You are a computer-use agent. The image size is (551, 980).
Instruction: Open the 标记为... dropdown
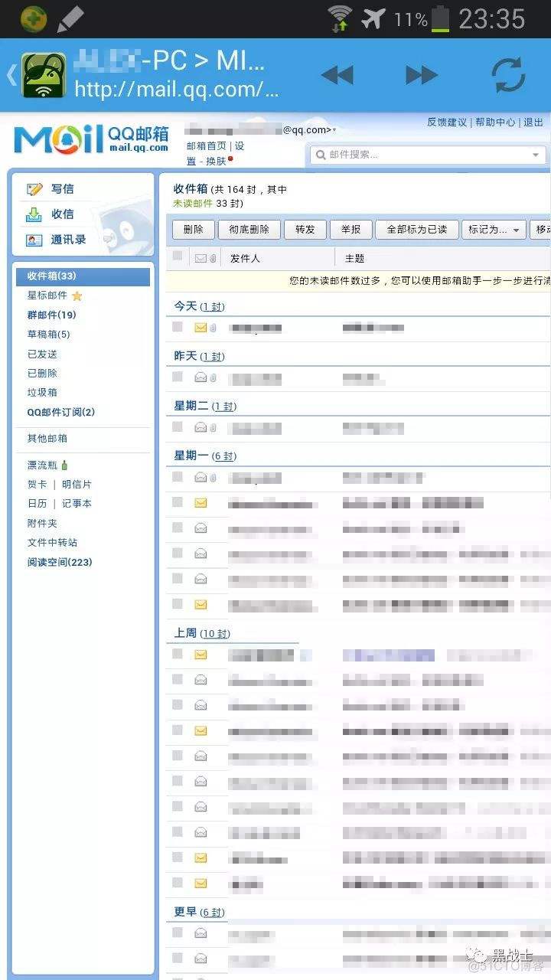tap(494, 230)
